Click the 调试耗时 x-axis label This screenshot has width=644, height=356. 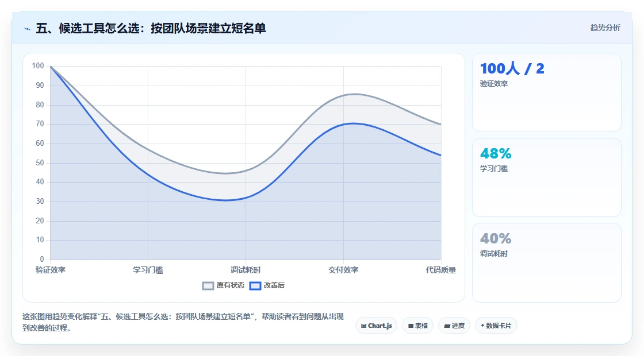pos(246,270)
